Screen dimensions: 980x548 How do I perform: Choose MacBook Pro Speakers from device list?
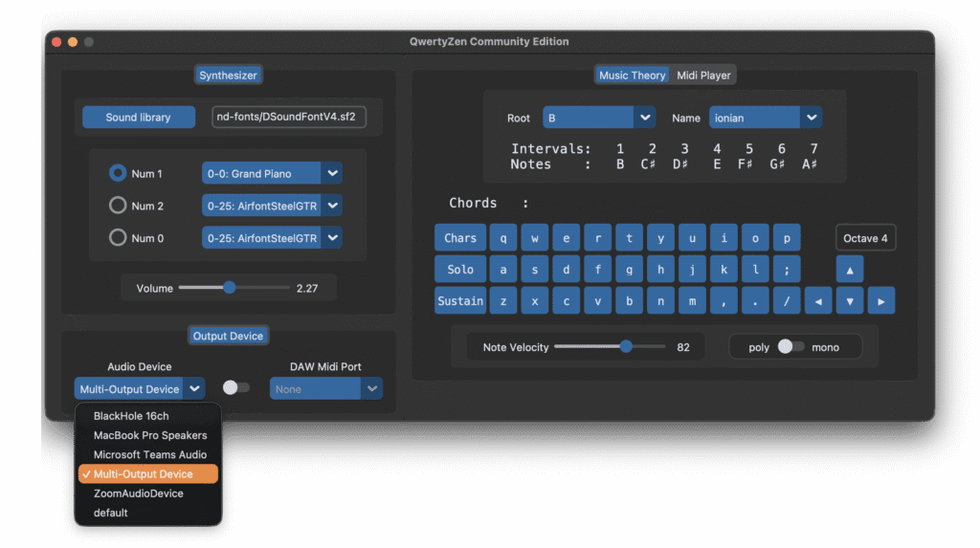point(150,435)
